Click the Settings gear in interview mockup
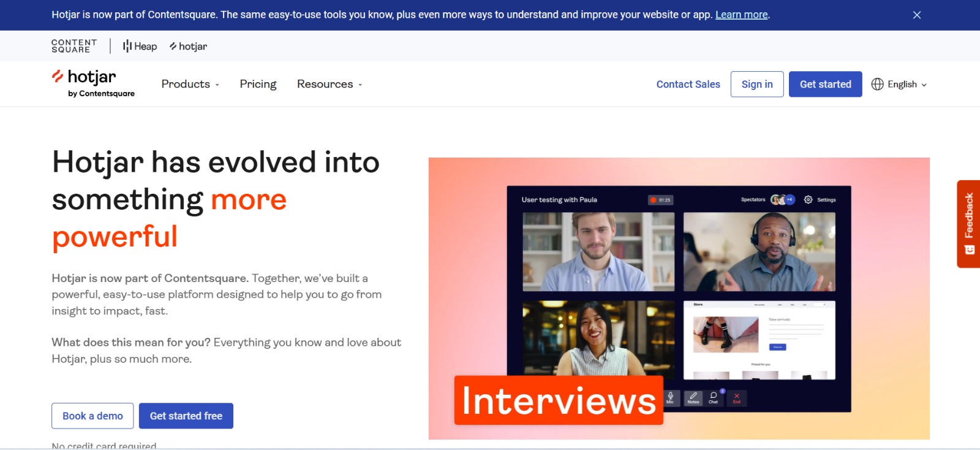Viewport: 980px width, 450px height. point(808,200)
